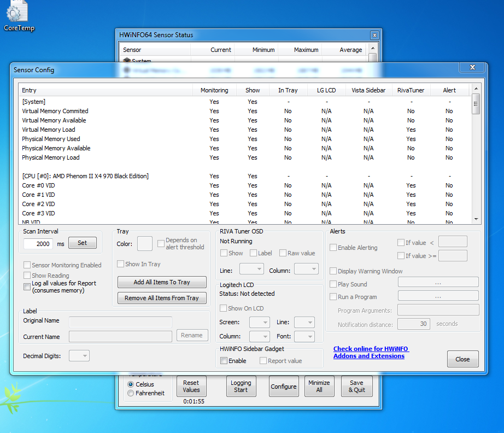
Task: Select the AMD Phenom II CPU row
Action: pyautogui.click(x=245, y=176)
